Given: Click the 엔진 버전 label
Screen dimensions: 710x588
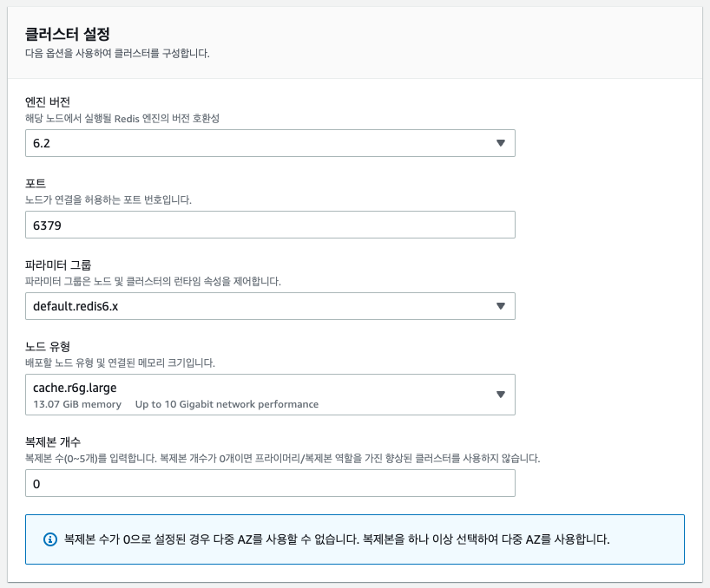Looking at the screenshot, I should tap(48, 101).
